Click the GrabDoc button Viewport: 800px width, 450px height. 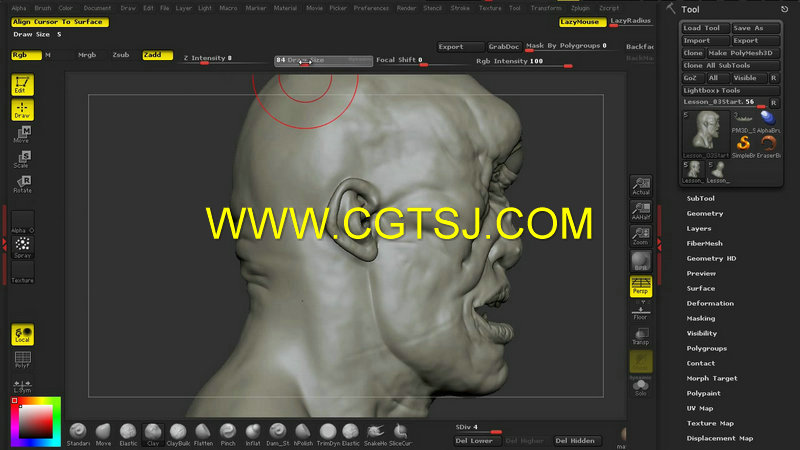504,47
